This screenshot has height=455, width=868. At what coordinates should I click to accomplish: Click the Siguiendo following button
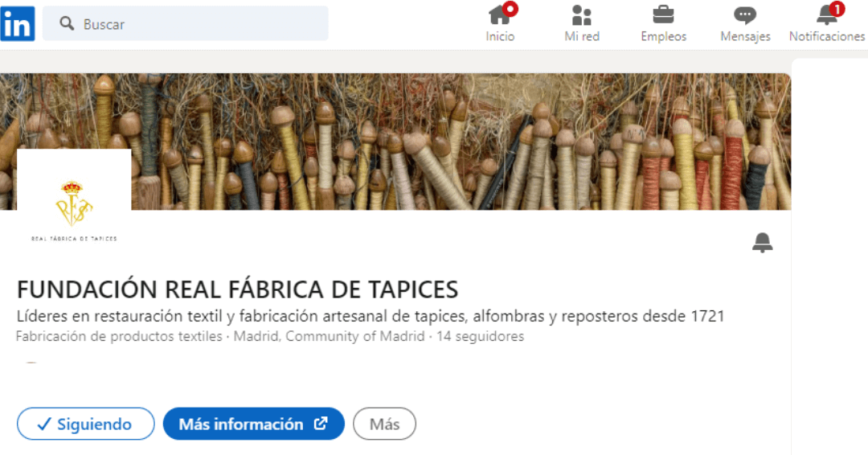(x=86, y=424)
